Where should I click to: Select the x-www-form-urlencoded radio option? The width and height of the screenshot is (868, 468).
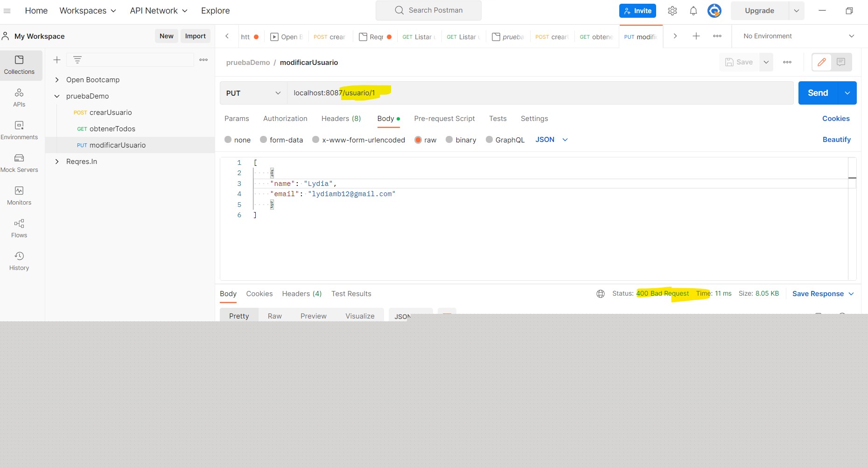pyautogui.click(x=316, y=140)
